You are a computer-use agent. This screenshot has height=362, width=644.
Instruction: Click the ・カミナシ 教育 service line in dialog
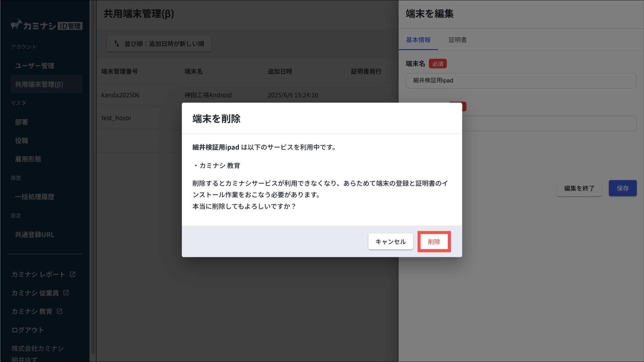tap(216, 166)
